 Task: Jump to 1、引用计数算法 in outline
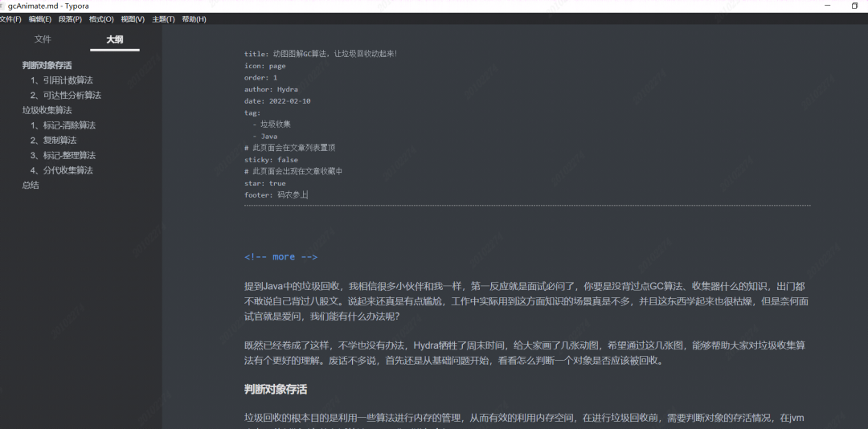coord(61,80)
